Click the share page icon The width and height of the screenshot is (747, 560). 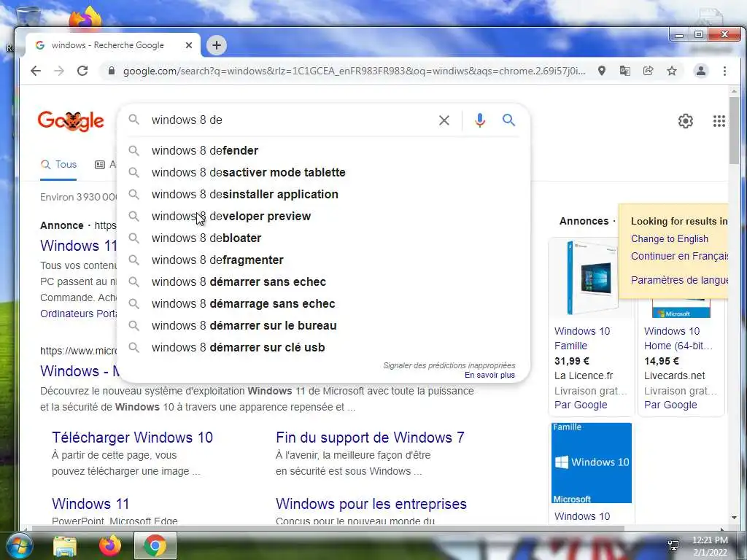(x=648, y=71)
